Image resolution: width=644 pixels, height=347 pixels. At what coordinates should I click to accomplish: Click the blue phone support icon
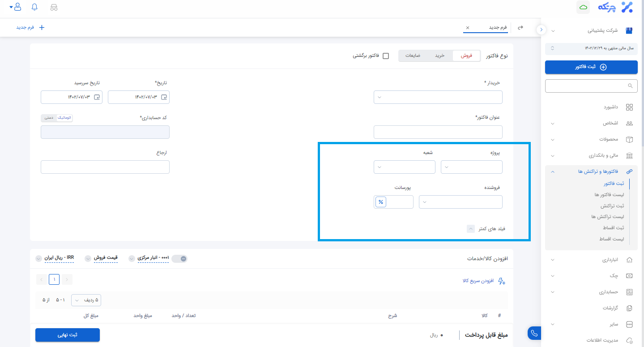coord(534,332)
